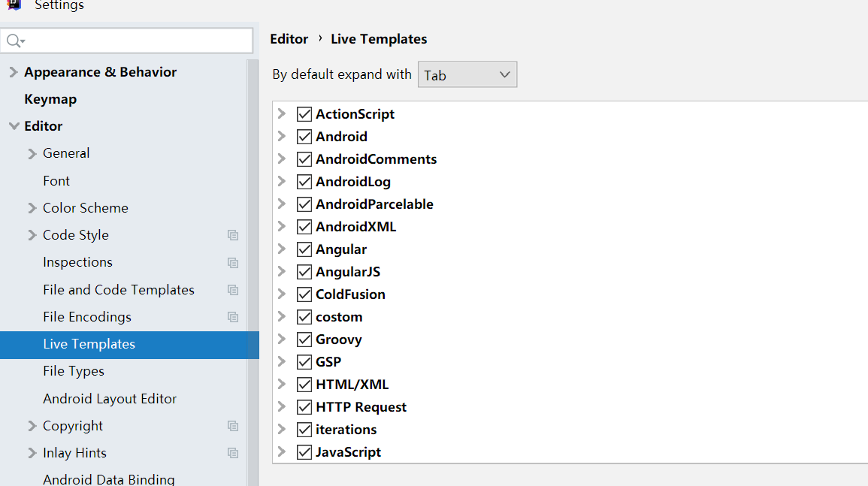The height and width of the screenshot is (486, 868).
Task: Click into the settings search field
Action: pos(135,41)
